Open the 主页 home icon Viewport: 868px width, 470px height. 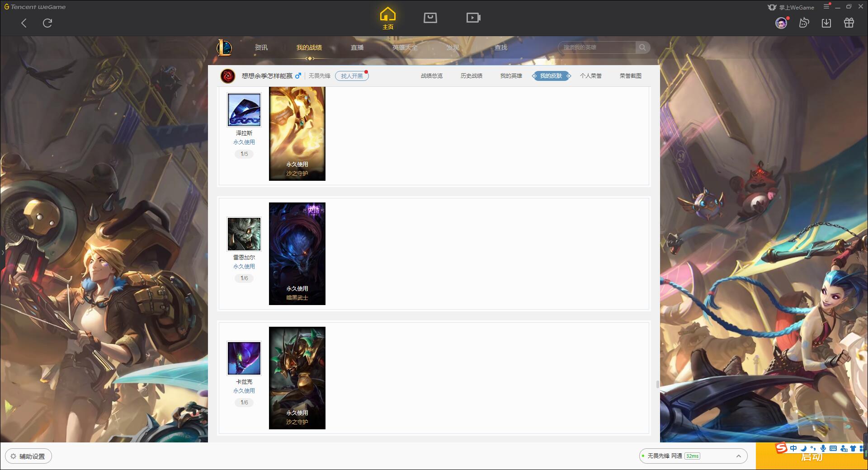click(x=388, y=19)
